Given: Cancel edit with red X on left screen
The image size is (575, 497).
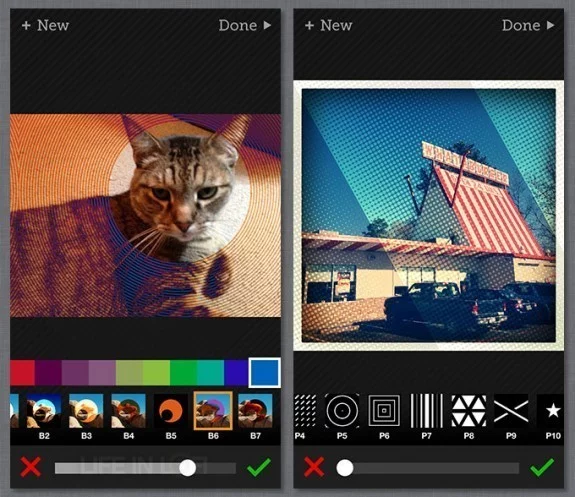Looking at the screenshot, I should click(x=30, y=467).
